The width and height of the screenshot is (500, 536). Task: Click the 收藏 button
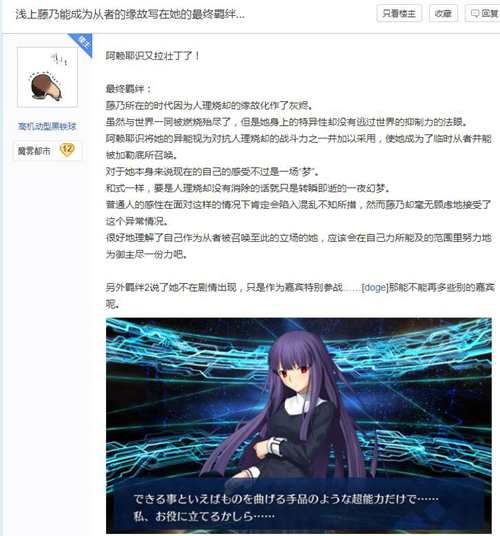[443, 13]
